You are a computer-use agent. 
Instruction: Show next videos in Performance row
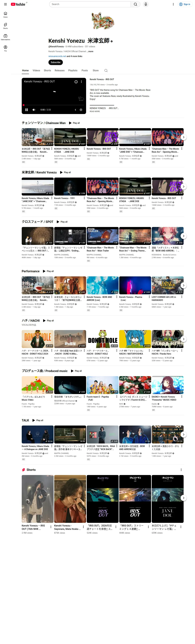[183, 286]
